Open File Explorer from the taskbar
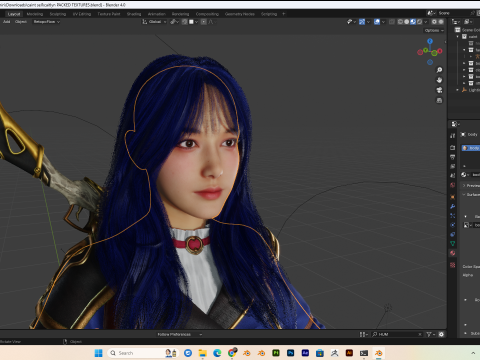The height and width of the screenshot is (360, 480). [202, 353]
